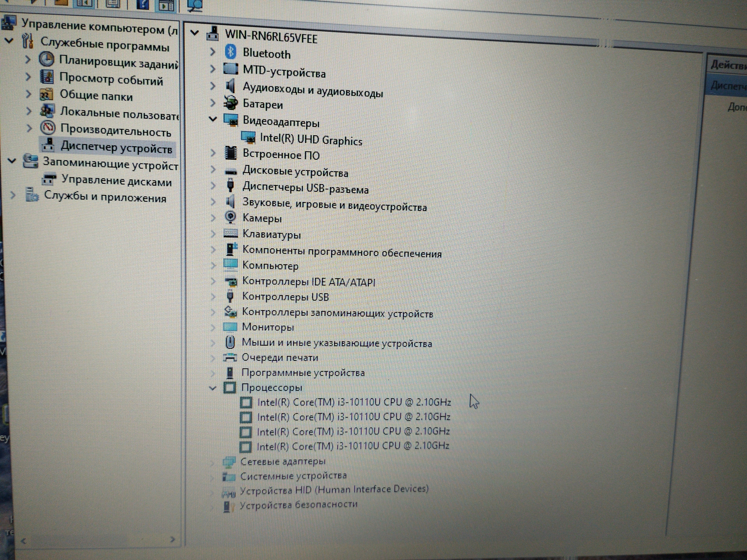The width and height of the screenshot is (747, 560).
Task: Select the first Intel Core i3-10110U entry
Action: (x=354, y=402)
